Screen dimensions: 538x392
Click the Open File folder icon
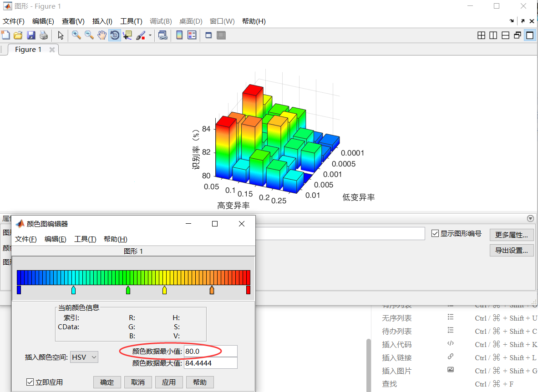[x=18, y=35]
